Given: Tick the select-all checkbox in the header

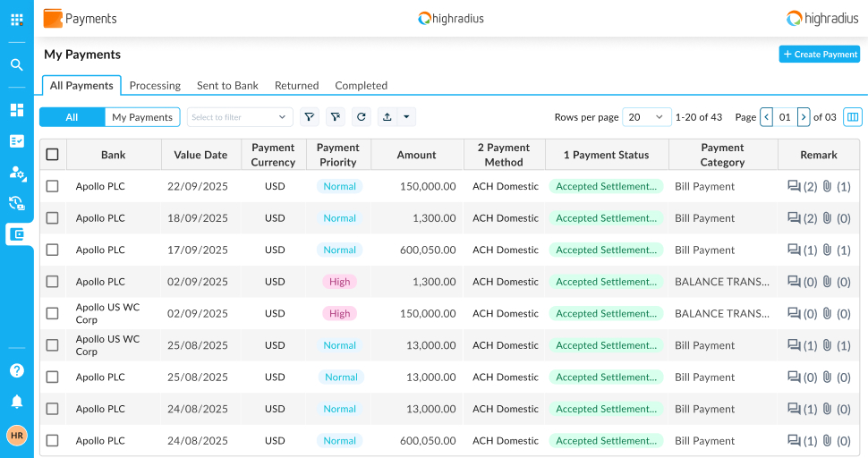Looking at the screenshot, I should coord(53,155).
